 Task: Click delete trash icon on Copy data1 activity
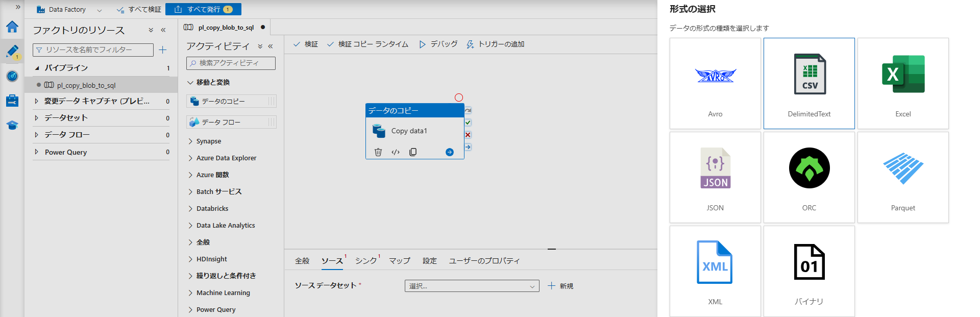378,152
